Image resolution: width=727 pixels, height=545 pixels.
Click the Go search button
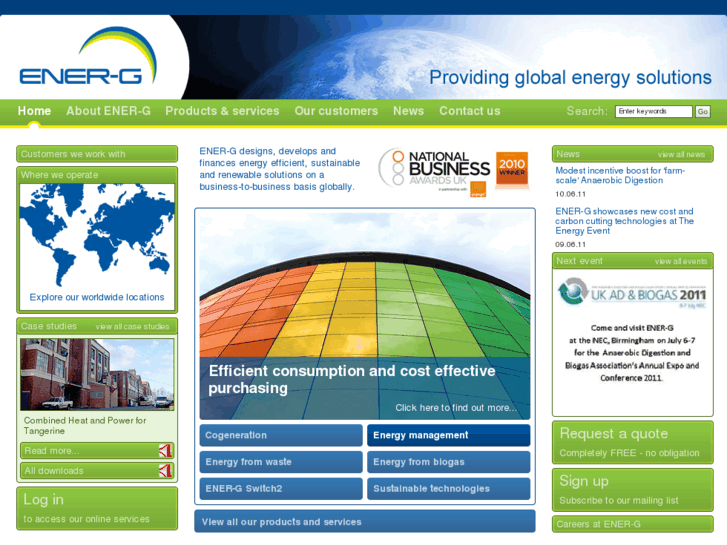tap(703, 111)
